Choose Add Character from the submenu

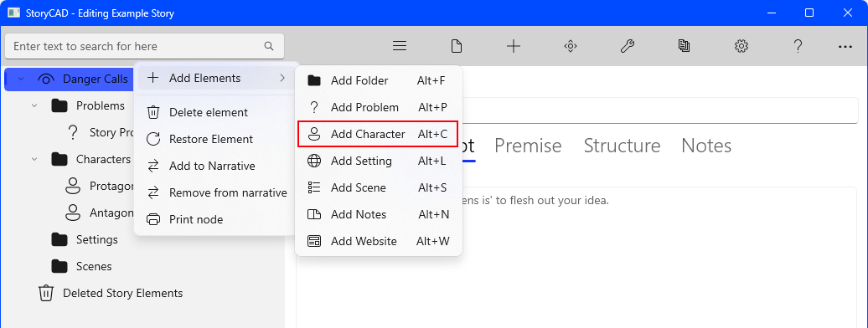point(379,135)
